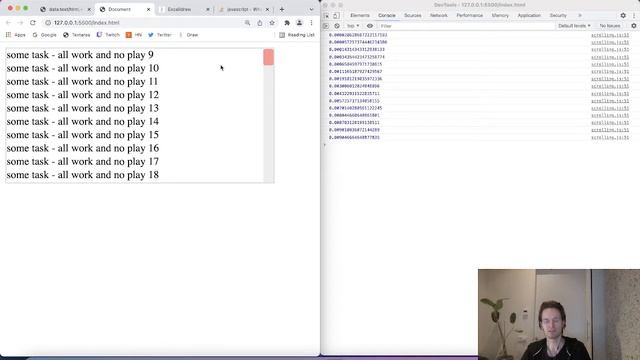Screen dimensions: 640x360
Task: Open a new Chrome tab
Action: pos(282,9)
